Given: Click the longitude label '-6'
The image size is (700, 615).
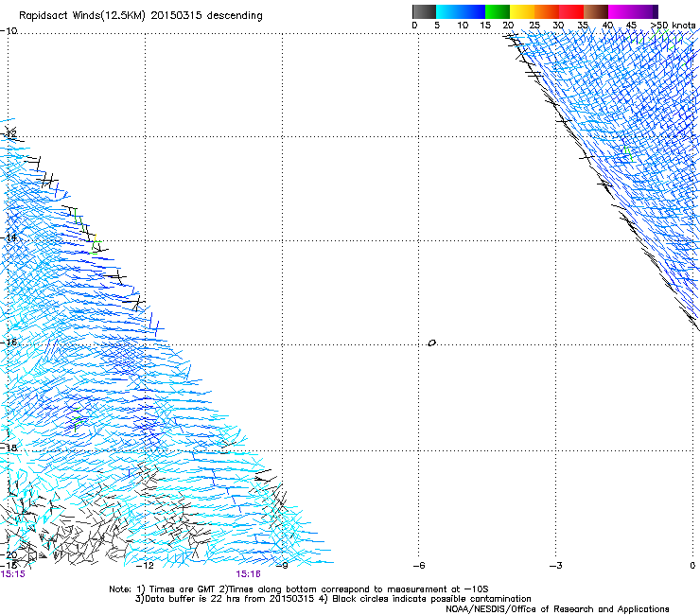Looking at the screenshot, I should pyautogui.click(x=419, y=566).
